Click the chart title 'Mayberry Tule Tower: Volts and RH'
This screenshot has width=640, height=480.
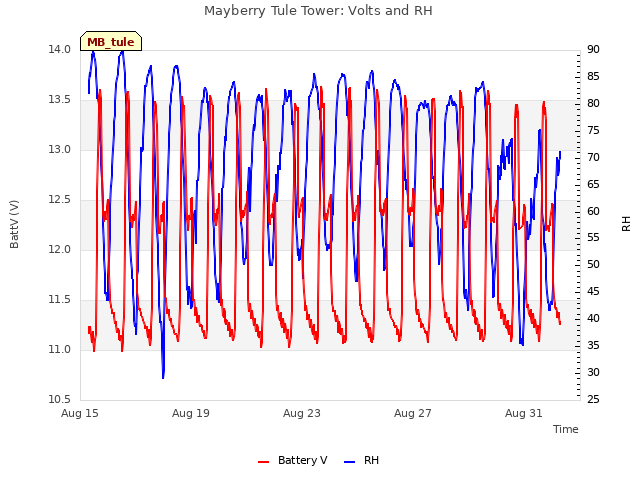point(318,11)
